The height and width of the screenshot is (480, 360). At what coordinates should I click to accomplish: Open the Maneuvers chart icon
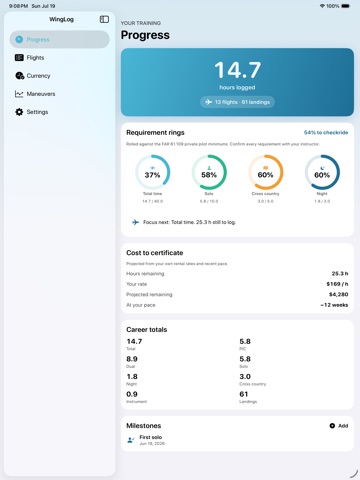coord(19,94)
